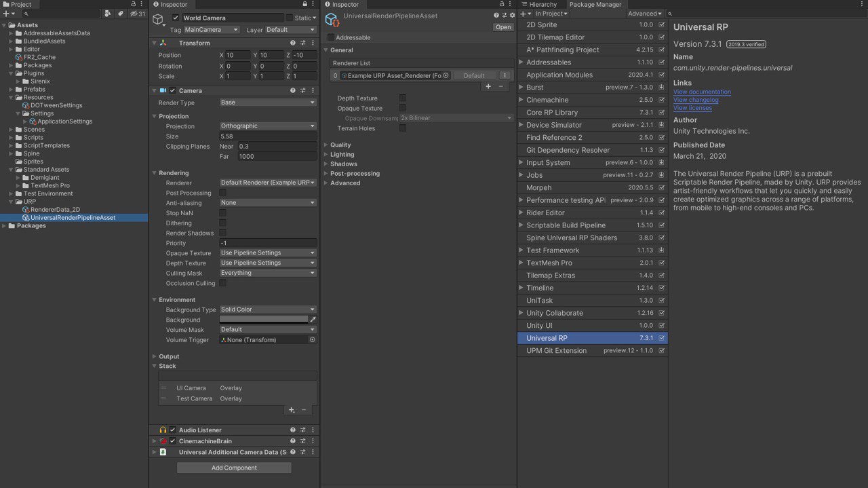Select RendererData_2D asset in Project tree

point(55,210)
